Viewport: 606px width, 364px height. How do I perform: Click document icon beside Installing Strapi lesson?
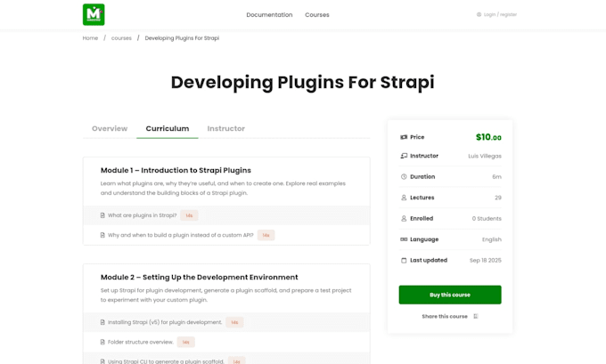102,322
